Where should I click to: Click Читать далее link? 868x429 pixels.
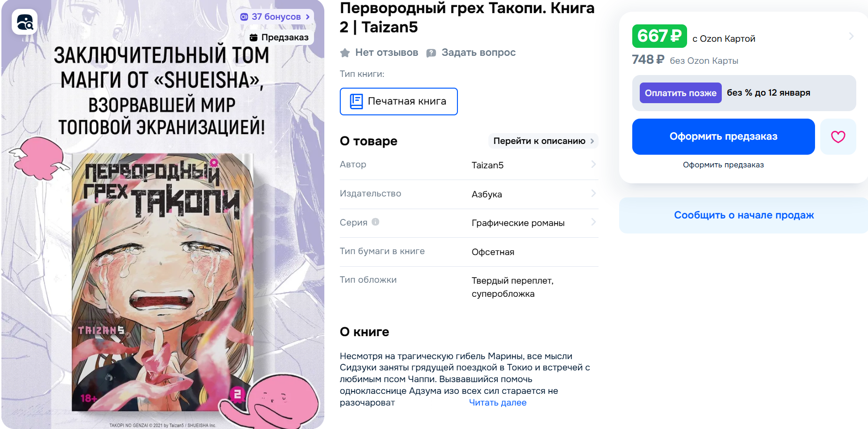(x=498, y=403)
